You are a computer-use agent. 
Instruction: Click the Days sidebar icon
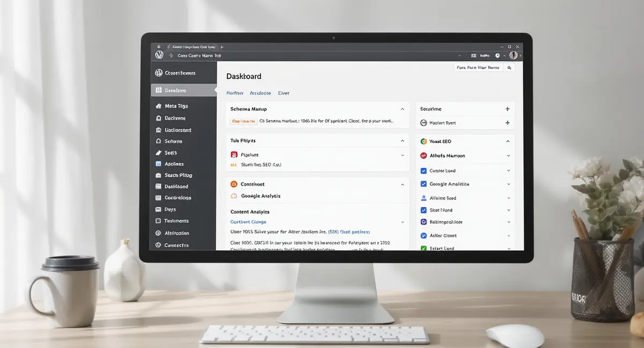[x=159, y=209]
